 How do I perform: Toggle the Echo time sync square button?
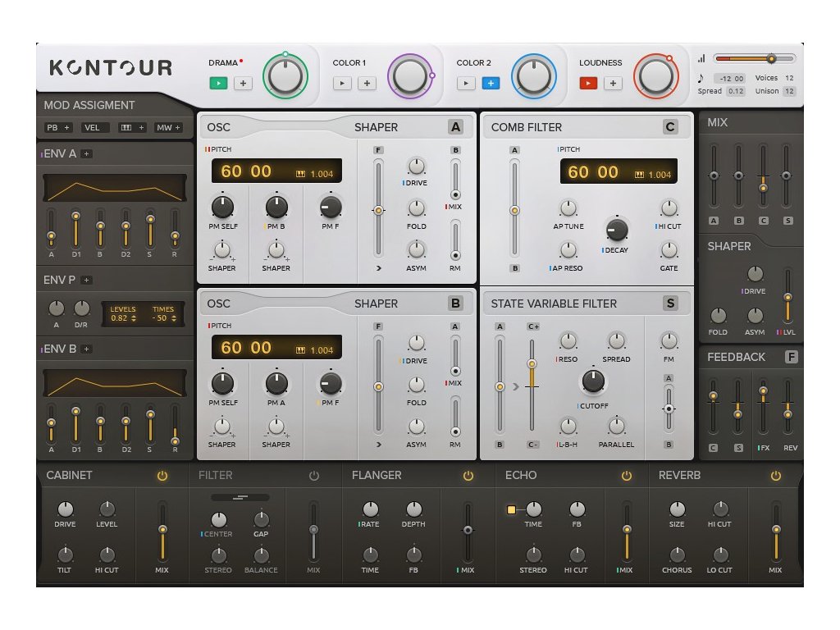(512, 509)
